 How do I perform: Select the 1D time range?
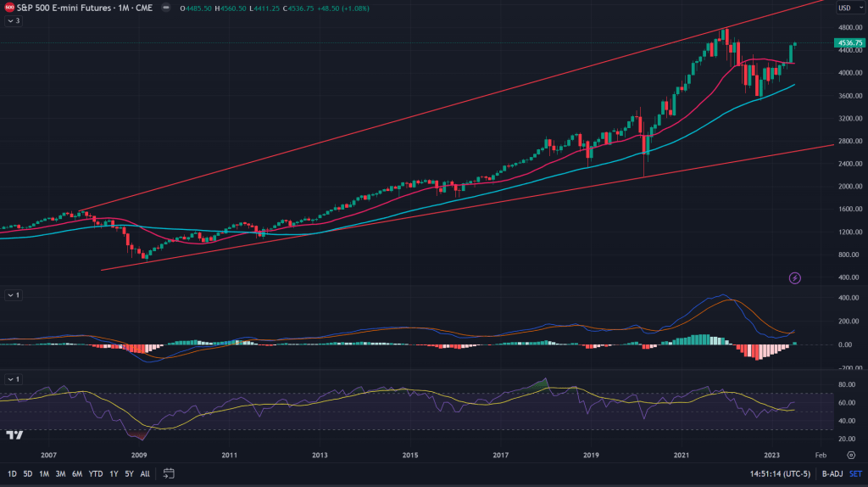pos(13,473)
